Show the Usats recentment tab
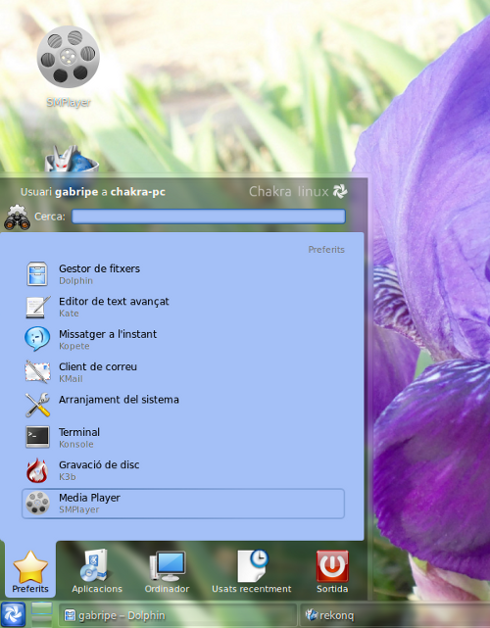Image resolution: width=490 pixels, height=628 pixels. coord(252,572)
